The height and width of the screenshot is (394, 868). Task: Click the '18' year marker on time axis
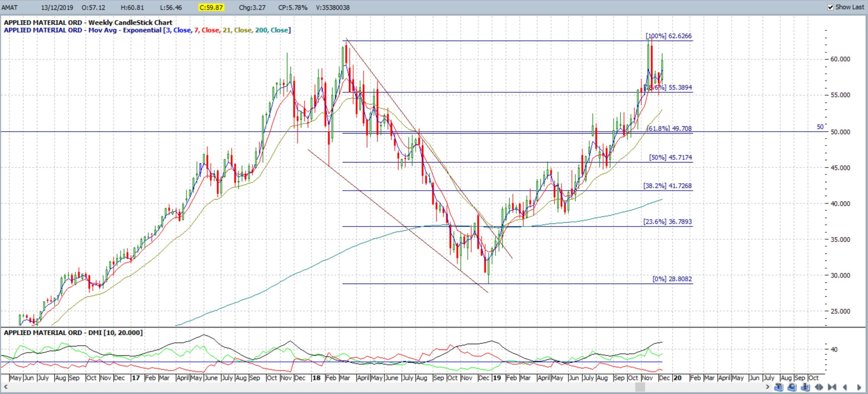[316, 378]
